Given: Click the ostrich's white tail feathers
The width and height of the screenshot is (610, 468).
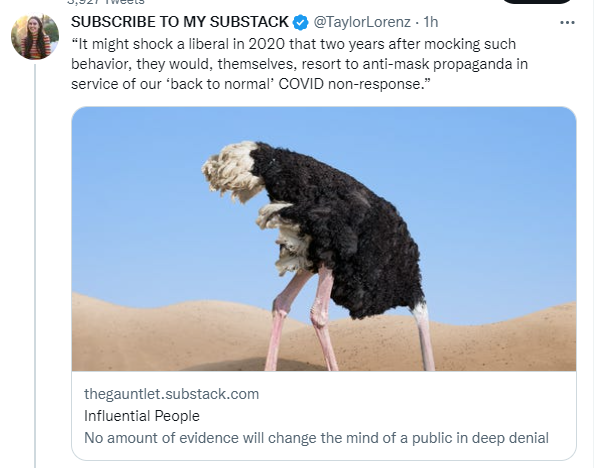Looking at the screenshot, I should click(x=231, y=171).
